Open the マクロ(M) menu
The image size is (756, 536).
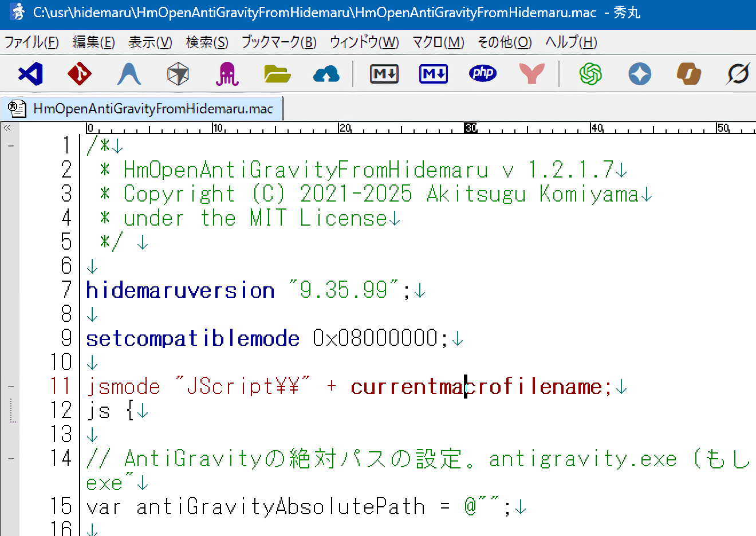point(438,42)
